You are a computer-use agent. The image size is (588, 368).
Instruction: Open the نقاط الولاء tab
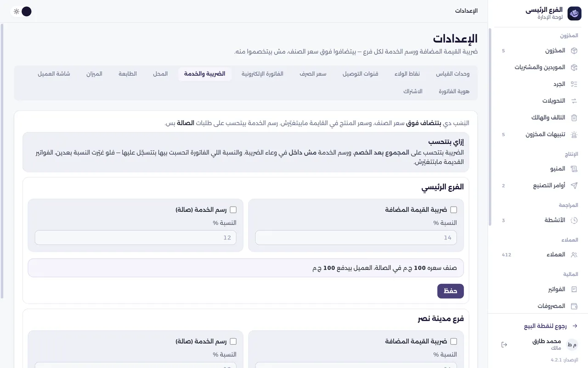(408, 74)
